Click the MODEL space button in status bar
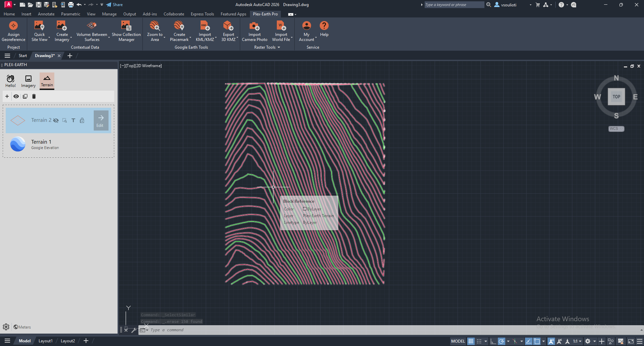 coord(458,341)
